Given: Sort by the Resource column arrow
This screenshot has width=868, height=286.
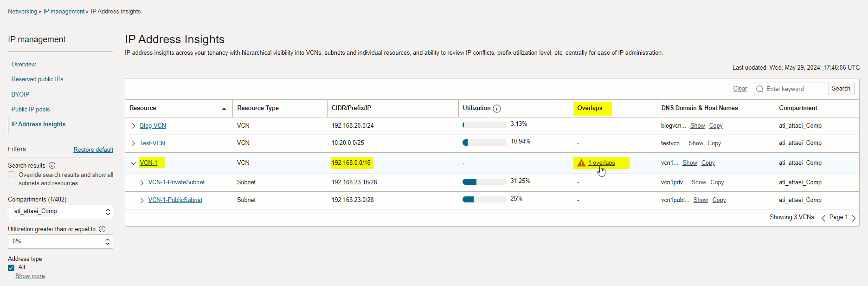Looking at the screenshot, I should (224, 109).
